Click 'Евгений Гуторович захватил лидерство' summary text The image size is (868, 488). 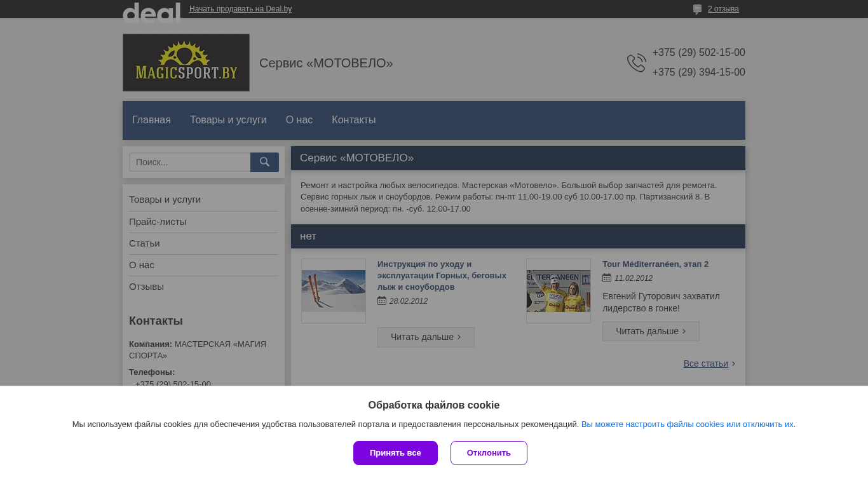661,302
